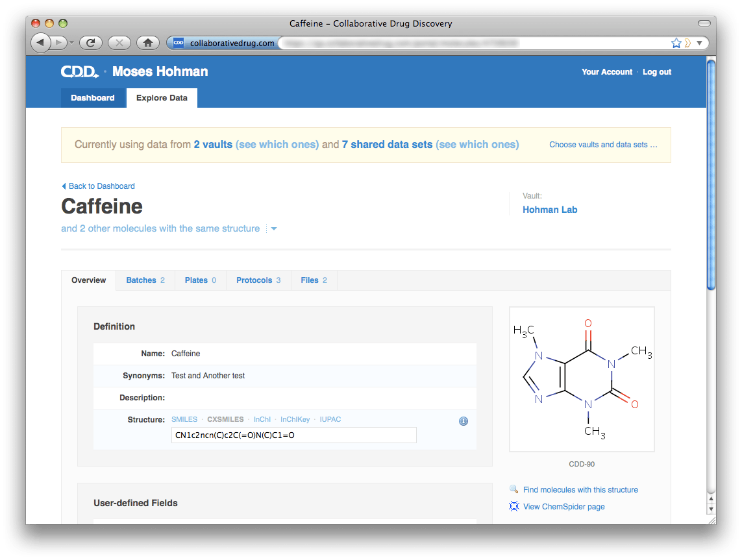The width and height of the screenshot is (742, 560).
Task: Open the Hohman Lab vault link
Action: pyautogui.click(x=550, y=210)
